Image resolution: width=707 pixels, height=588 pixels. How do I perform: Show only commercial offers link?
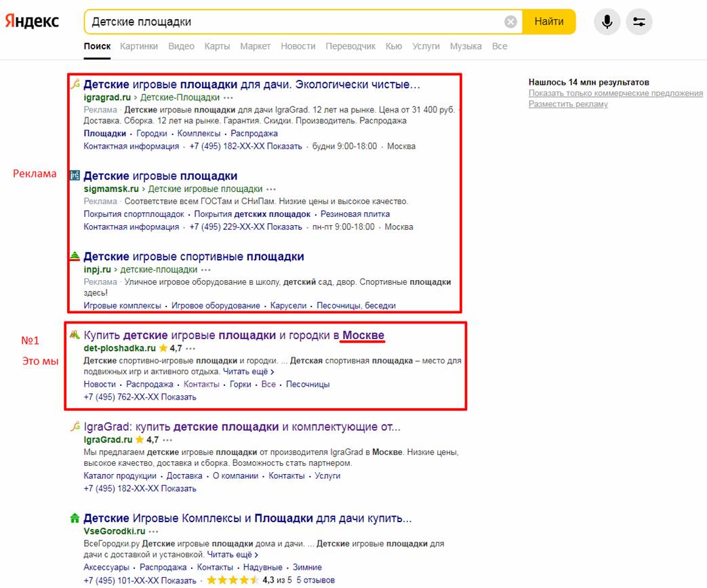tap(615, 94)
